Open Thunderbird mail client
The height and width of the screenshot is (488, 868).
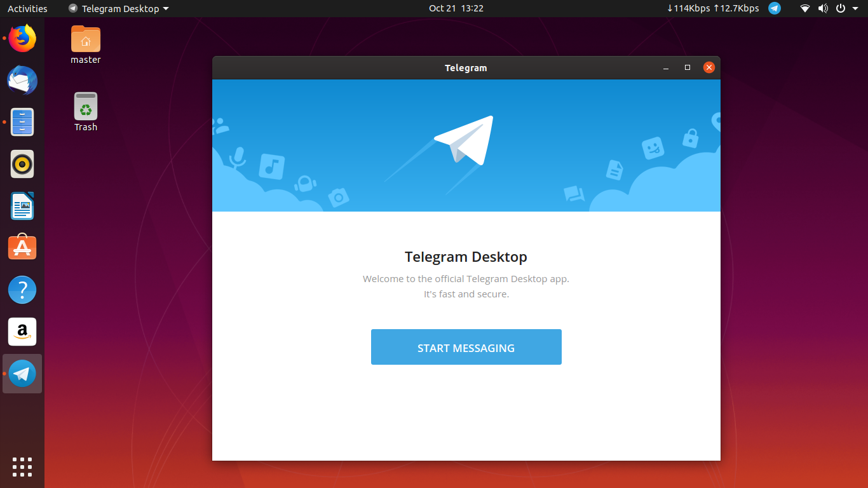(22, 80)
